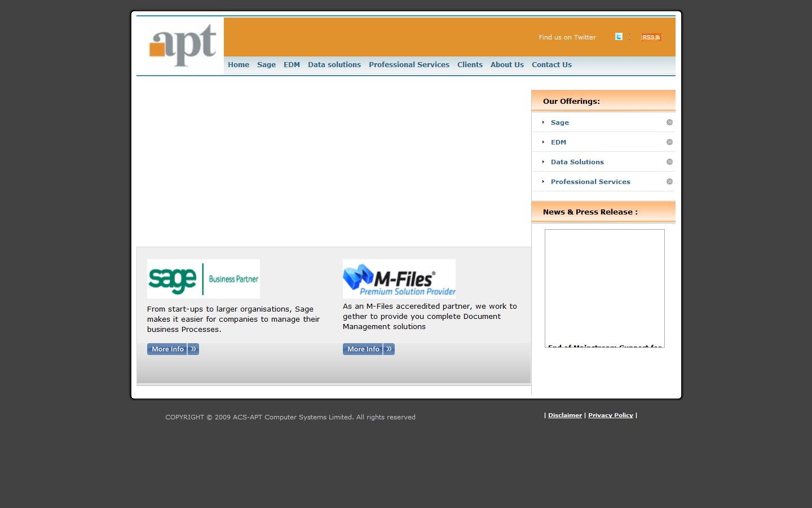Click the M-Files Premium Solution Provider logo
The width and height of the screenshot is (812, 508).
coord(399,278)
